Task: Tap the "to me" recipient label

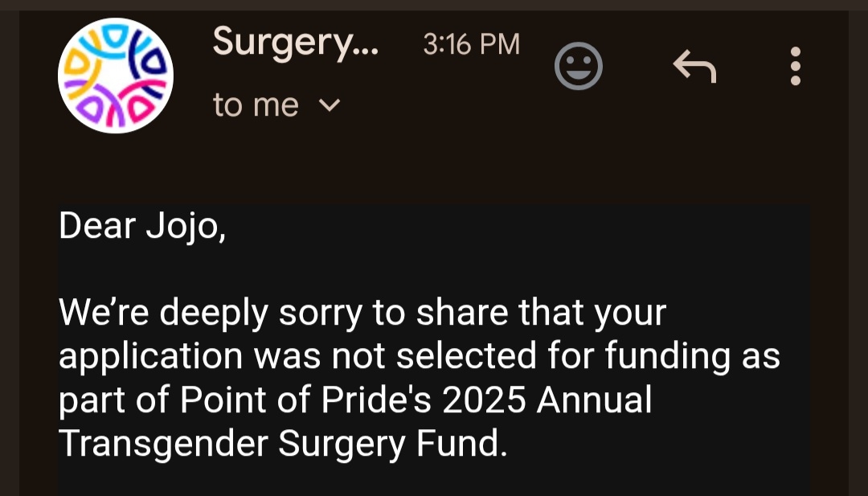Action: 256,105
